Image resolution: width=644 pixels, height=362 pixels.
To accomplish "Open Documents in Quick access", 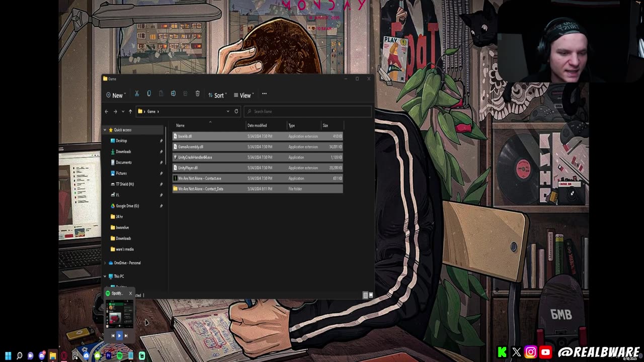I will 123,162.
